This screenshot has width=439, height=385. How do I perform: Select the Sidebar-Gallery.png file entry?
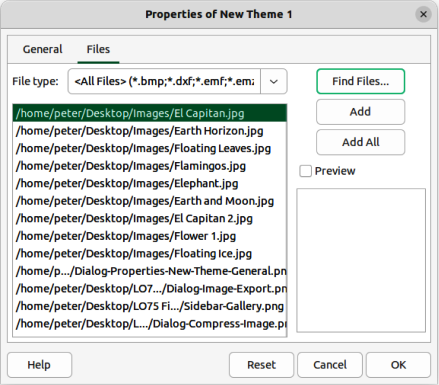(150, 306)
